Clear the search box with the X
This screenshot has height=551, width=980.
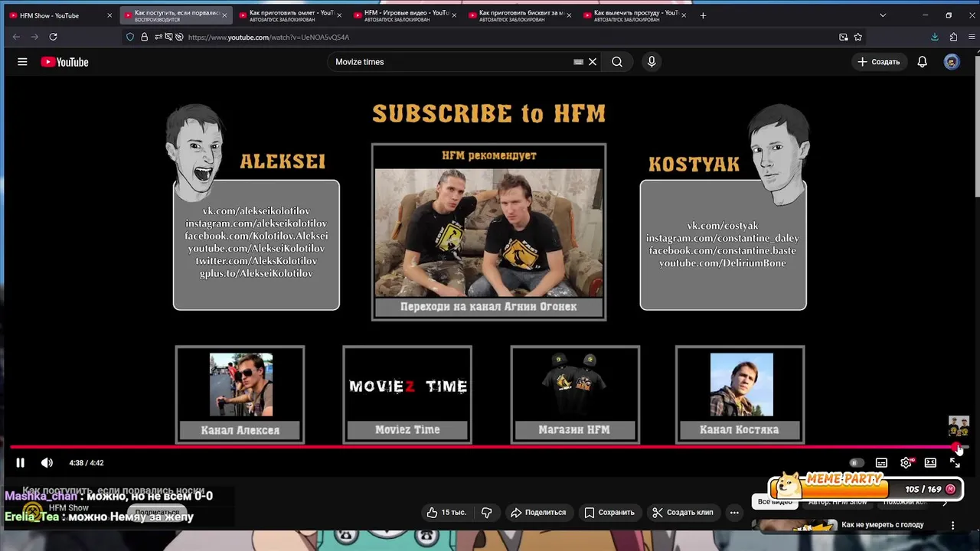pyautogui.click(x=593, y=62)
